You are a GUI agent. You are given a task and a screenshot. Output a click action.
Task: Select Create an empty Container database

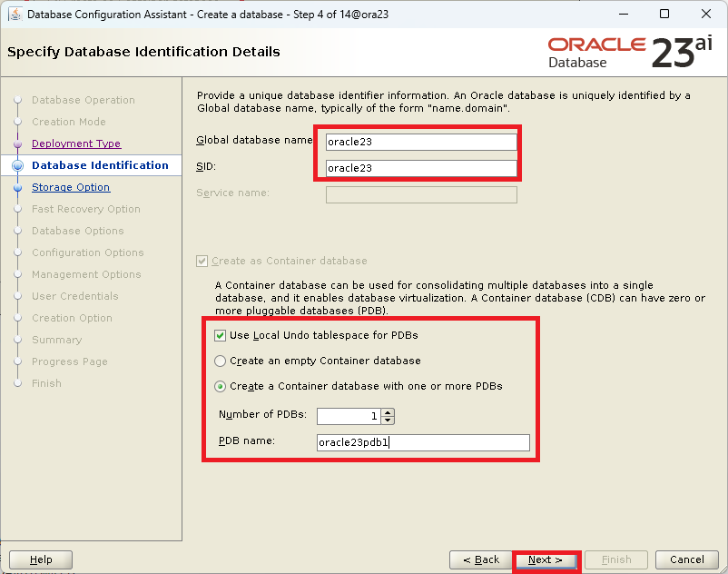tap(220, 361)
